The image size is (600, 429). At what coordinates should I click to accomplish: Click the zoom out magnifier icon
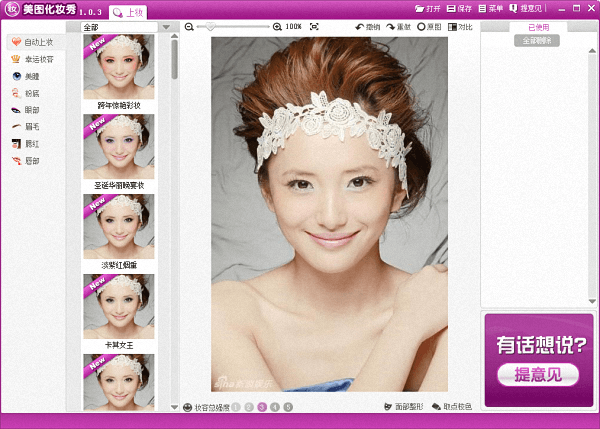[189, 26]
